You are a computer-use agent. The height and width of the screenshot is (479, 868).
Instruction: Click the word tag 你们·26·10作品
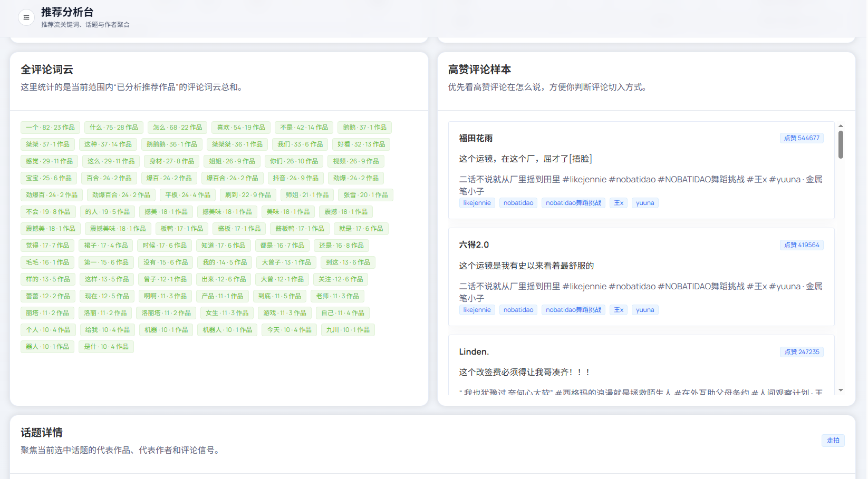(x=294, y=161)
